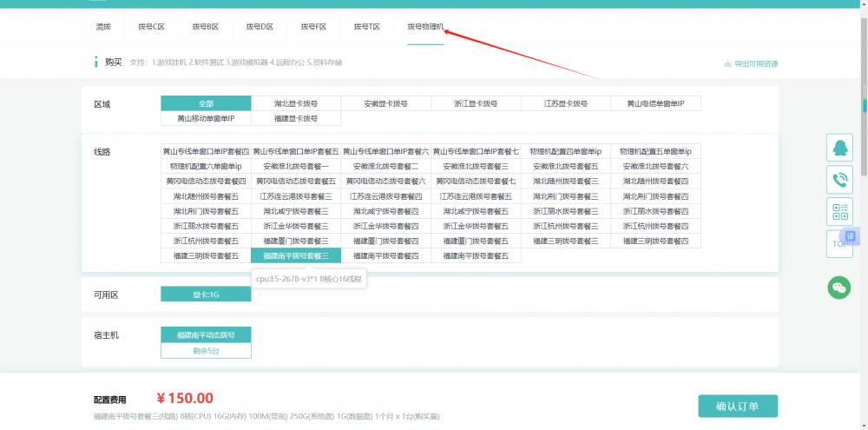Pick line 福建厦门拨号套餐四

[386, 241]
